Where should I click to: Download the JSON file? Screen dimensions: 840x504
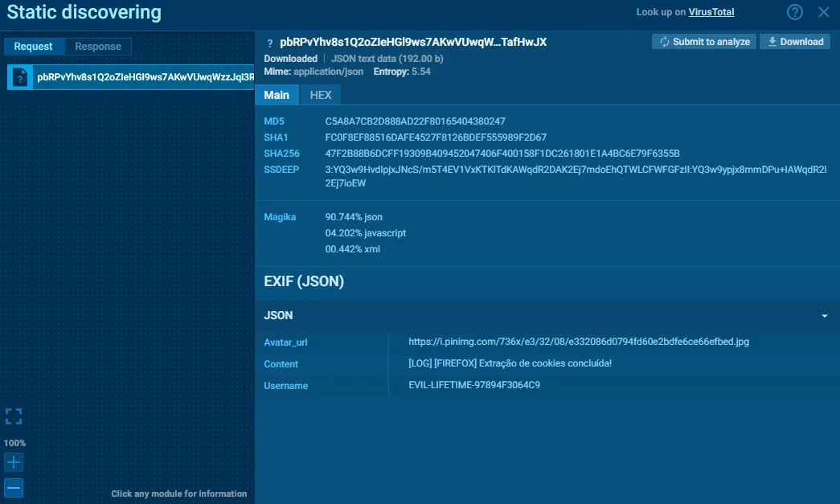(x=795, y=42)
